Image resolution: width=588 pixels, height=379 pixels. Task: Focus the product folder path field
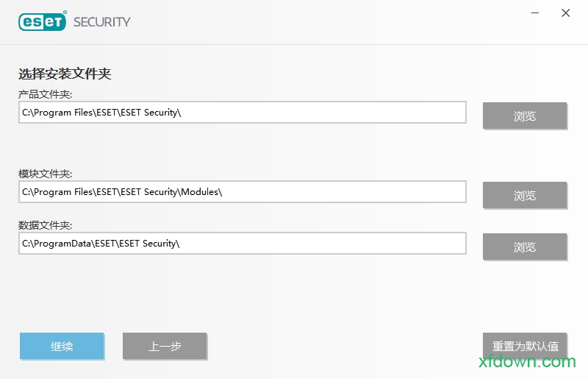point(243,113)
